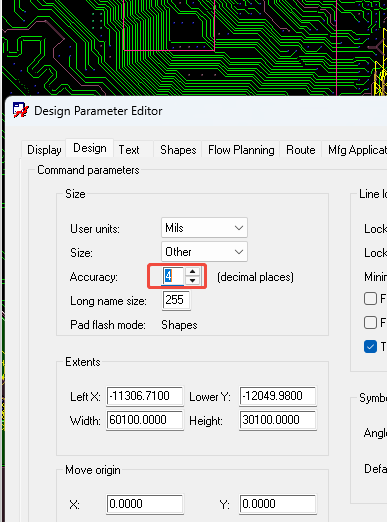Switch to Flow Planning tab
Viewport: 387px width, 522px height.
click(241, 150)
